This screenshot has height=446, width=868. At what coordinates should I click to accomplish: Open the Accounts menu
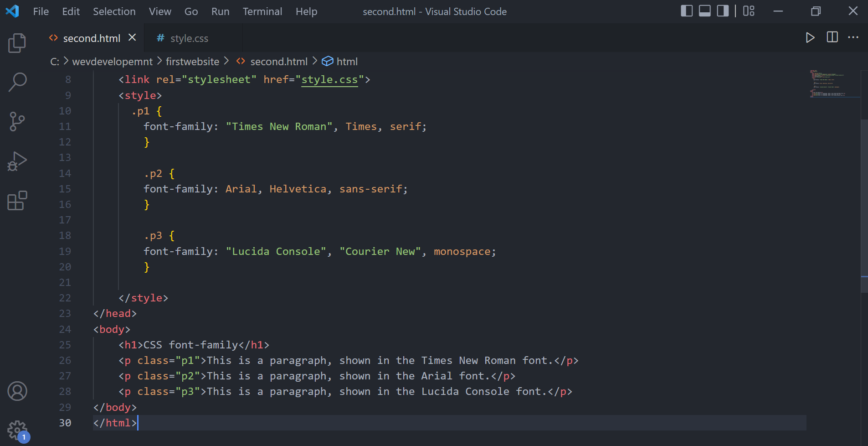tap(17, 391)
